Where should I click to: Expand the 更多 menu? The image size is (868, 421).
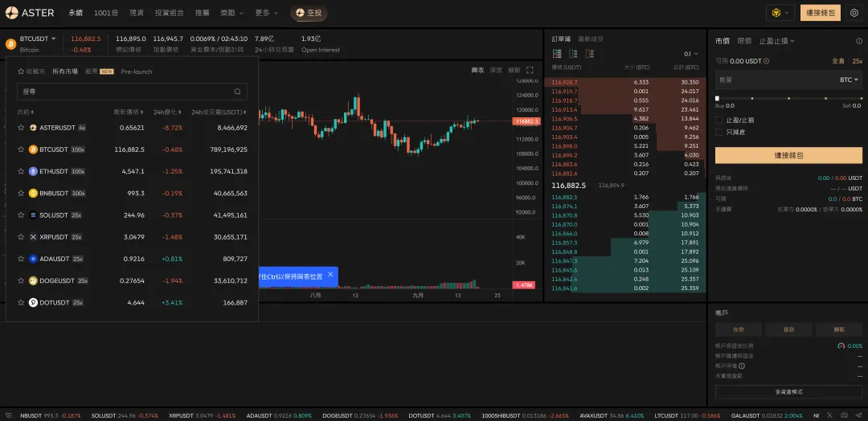(267, 12)
